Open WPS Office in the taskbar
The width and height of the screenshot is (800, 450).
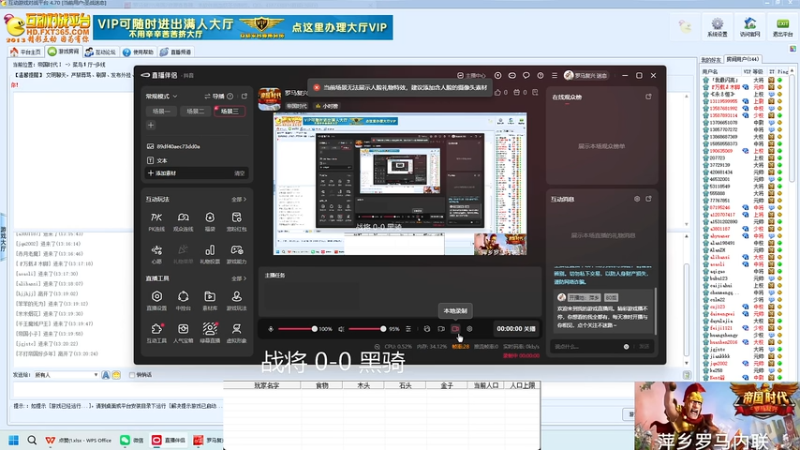[x=79, y=440]
